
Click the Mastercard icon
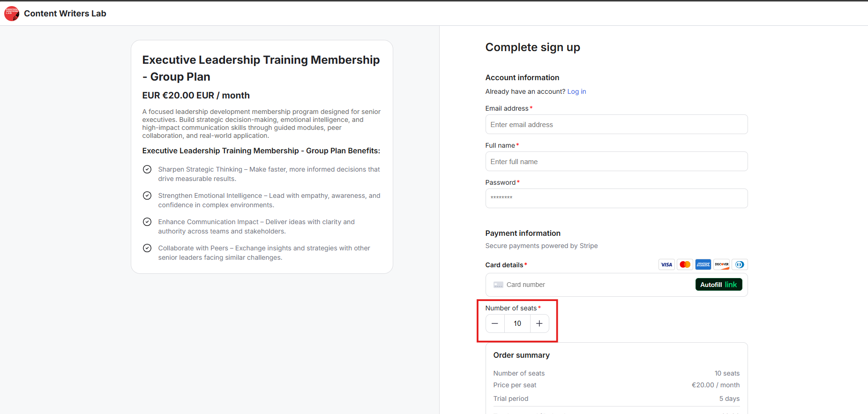(685, 264)
